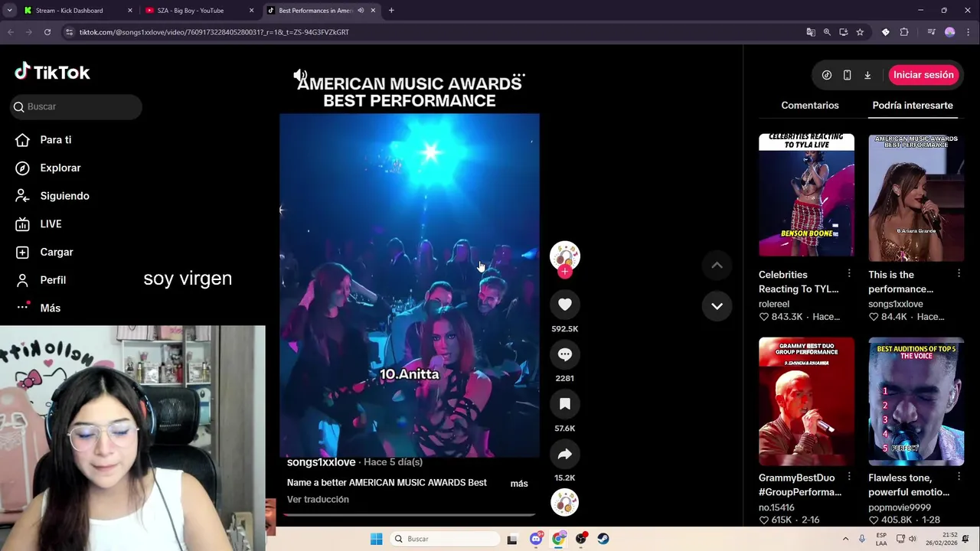This screenshot has height=551, width=980.
Task: Expand the caption with más
Action: coord(519,484)
